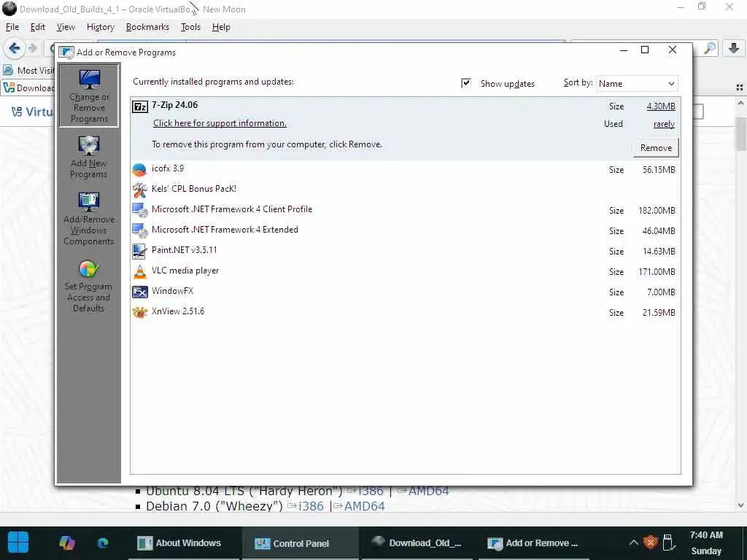
Task: Click the browser scrollbar down arrow
Action: coord(741,505)
